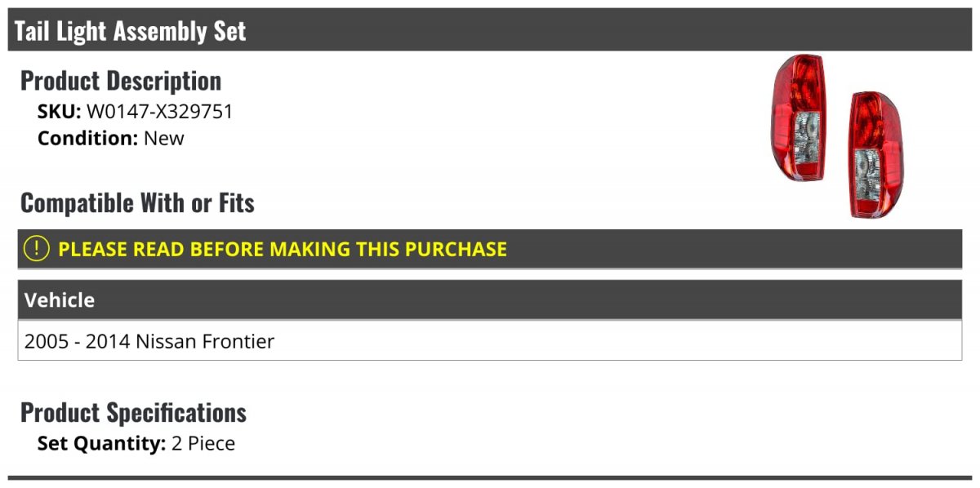980x488 pixels.
Task: Select the 2005 - 2014 Nissan Frontier row
Action: click(490, 340)
